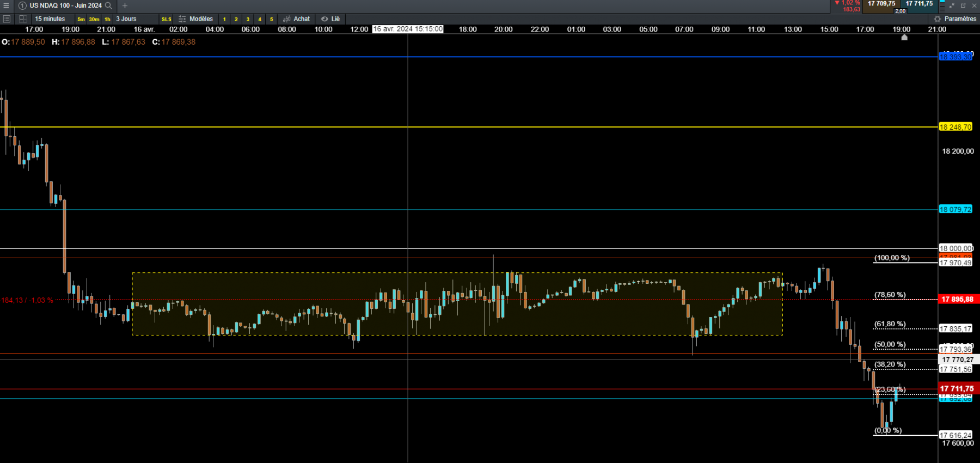This screenshot has height=463, width=980.
Task: Toggle the Lié linked-chart eye button
Action: [x=324, y=19]
